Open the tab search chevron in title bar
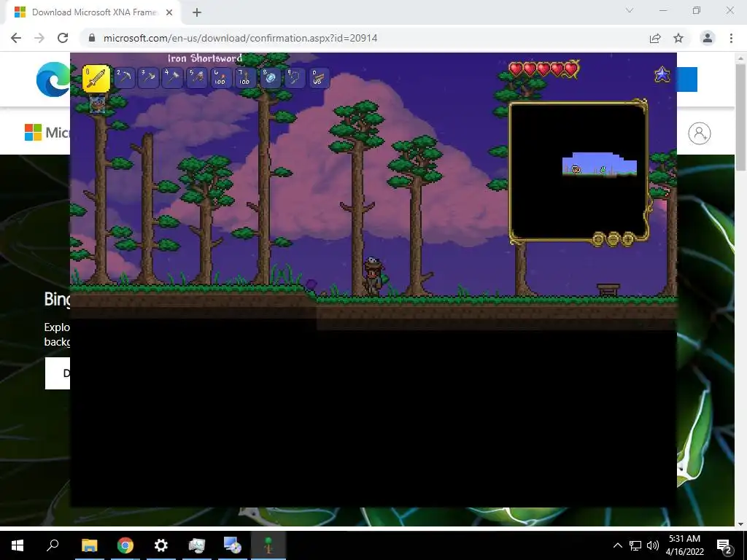The image size is (747, 560). click(x=630, y=10)
